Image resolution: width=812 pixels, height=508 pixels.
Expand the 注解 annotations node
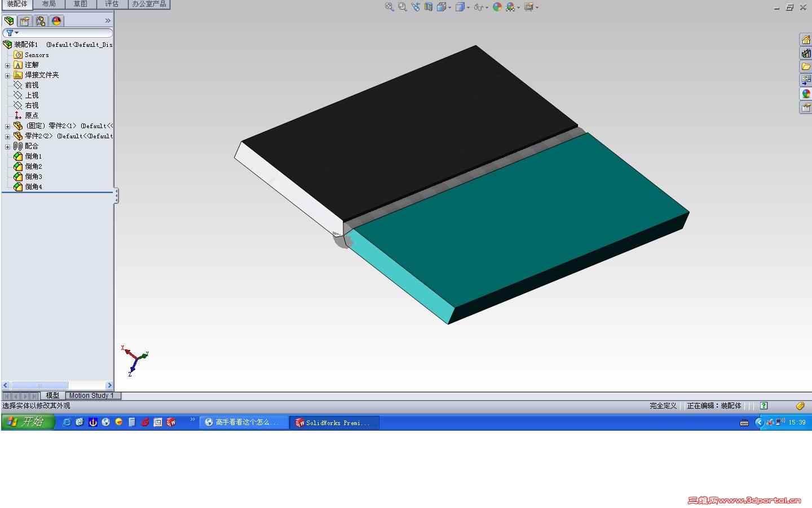tap(8, 65)
